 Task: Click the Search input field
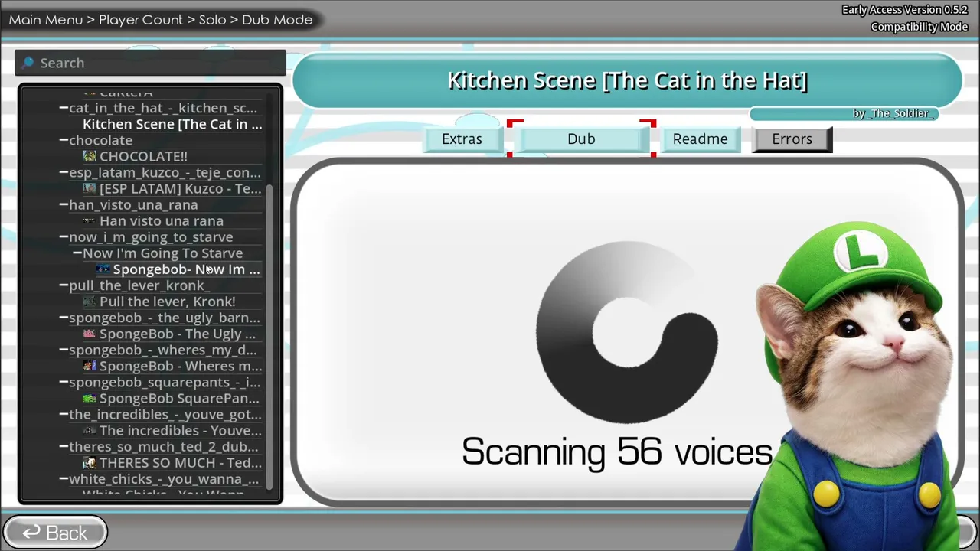click(151, 63)
